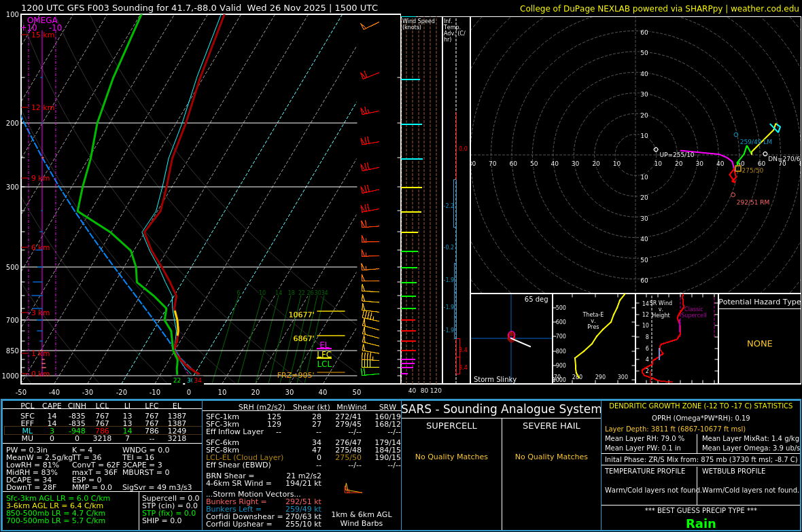Click the yellow "6867'" level label
Viewport: 802px width, 532px height.
point(303,338)
